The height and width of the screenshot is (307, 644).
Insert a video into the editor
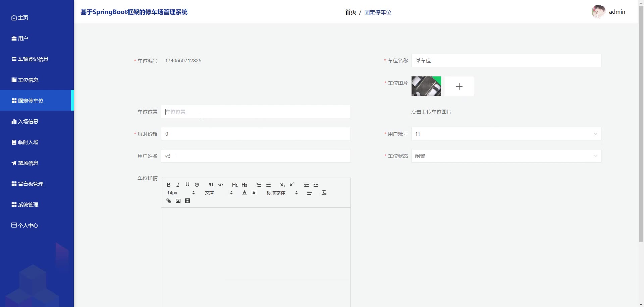pyautogui.click(x=187, y=201)
